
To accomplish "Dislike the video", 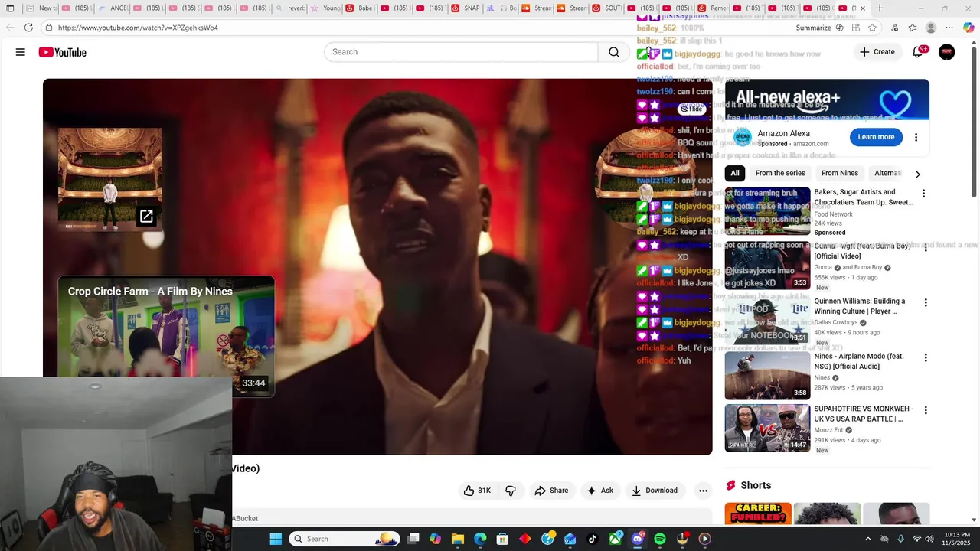I will [x=511, y=491].
